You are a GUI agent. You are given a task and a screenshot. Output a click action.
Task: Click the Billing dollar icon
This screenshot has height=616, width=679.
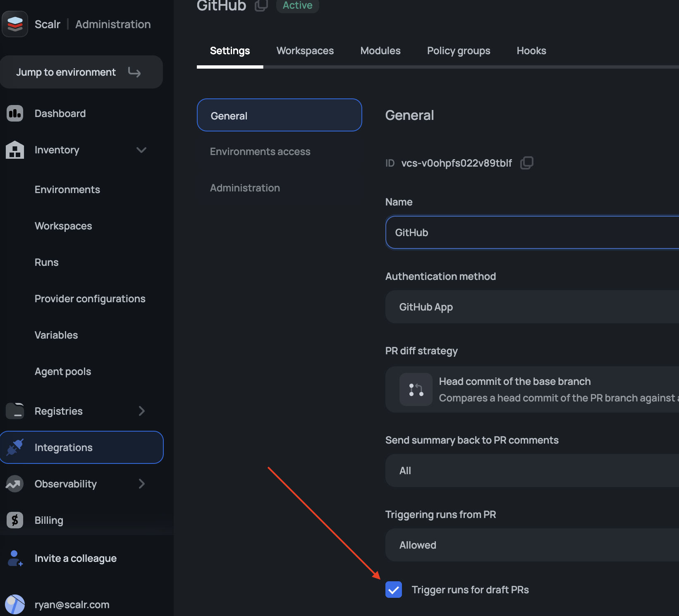pyautogui.click(x=15, y=520)
